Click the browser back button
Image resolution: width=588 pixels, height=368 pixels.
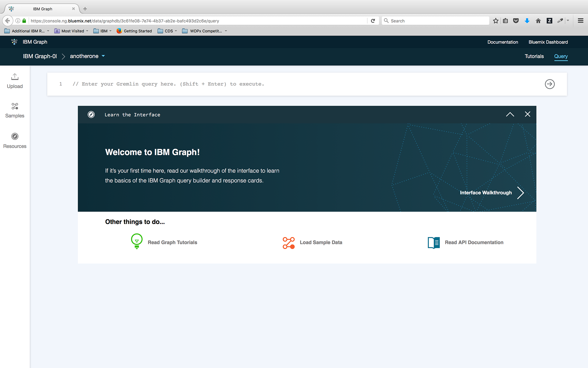coord(7,21)
